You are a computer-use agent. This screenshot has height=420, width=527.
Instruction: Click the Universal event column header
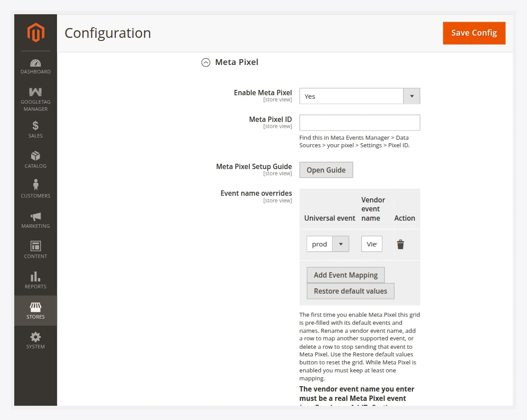[x=330, y=218]
